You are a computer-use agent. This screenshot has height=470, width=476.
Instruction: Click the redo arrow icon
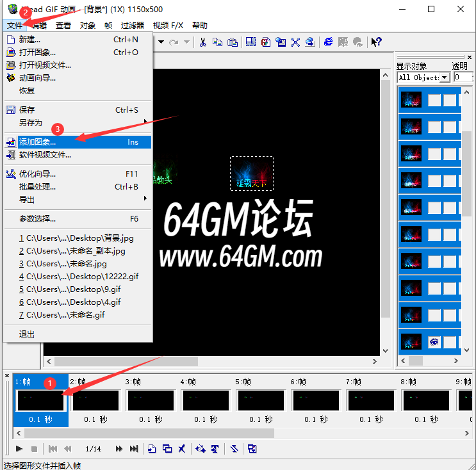click(174, 42)
